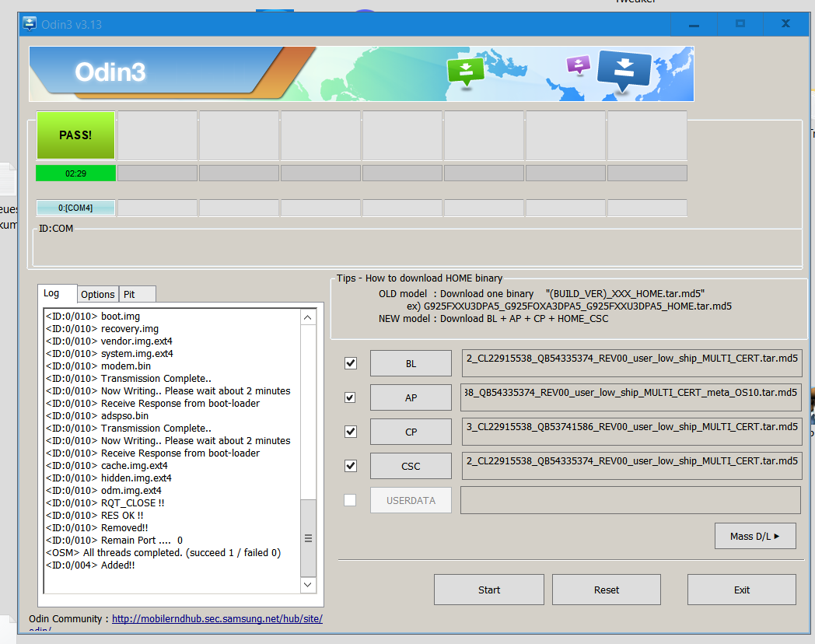Click the CP file path field

click(631, 432)
